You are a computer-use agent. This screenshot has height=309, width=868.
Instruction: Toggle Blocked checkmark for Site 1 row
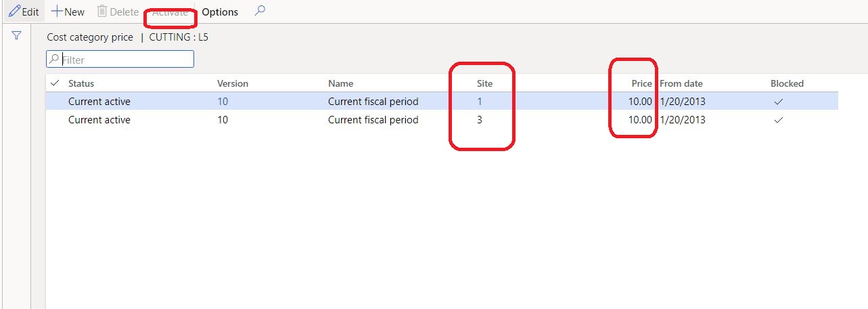(x=778, y=102)
